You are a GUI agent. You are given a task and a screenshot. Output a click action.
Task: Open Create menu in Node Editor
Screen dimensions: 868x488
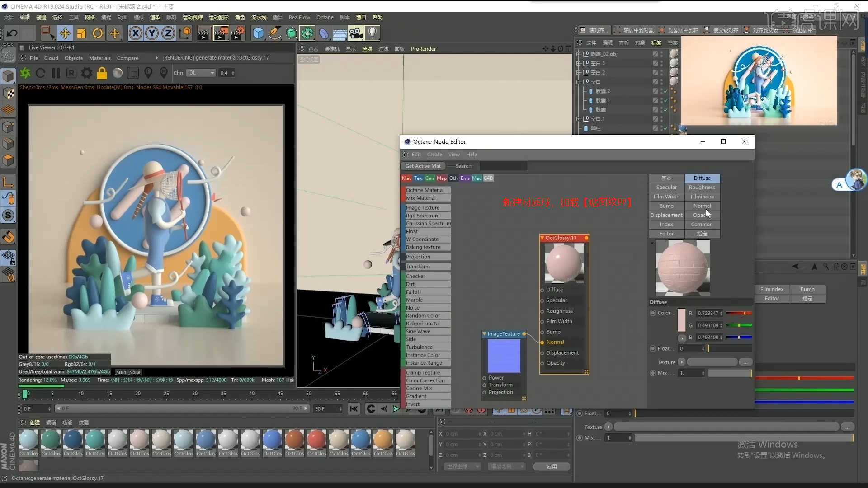pos(434,155)
